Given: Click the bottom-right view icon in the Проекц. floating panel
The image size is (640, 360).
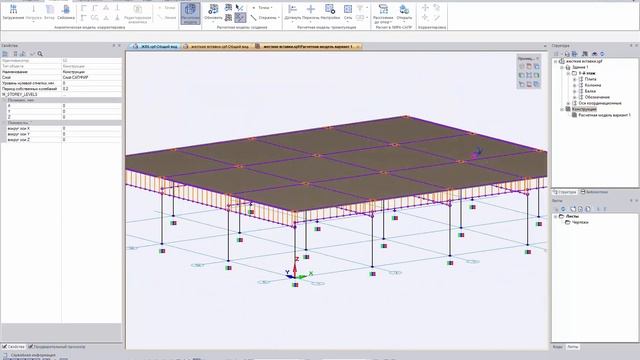Looking at the screenshot, I should (536, 84).
